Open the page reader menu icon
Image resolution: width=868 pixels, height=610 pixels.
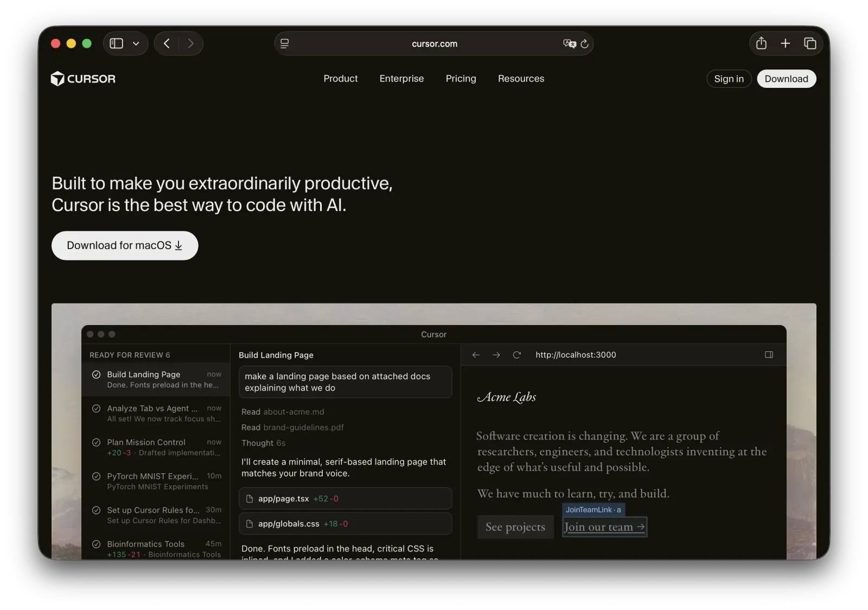click(x=284, y=43)
